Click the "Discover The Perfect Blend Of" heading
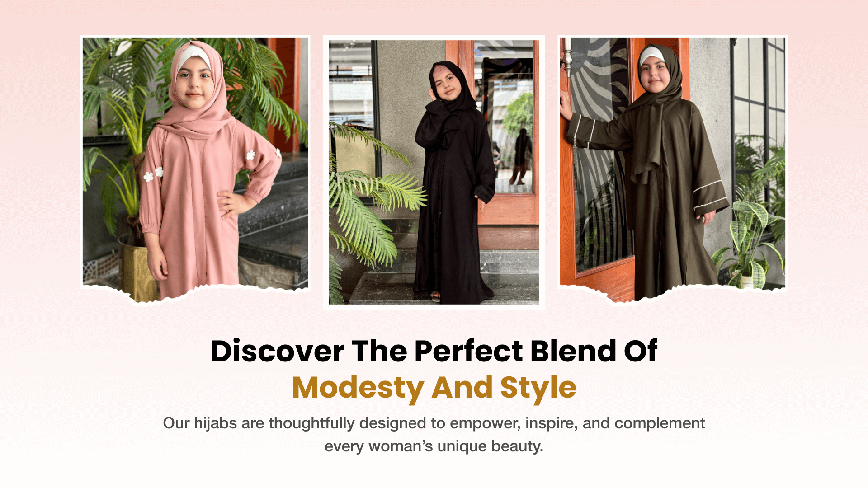 (x=434, y=351)
